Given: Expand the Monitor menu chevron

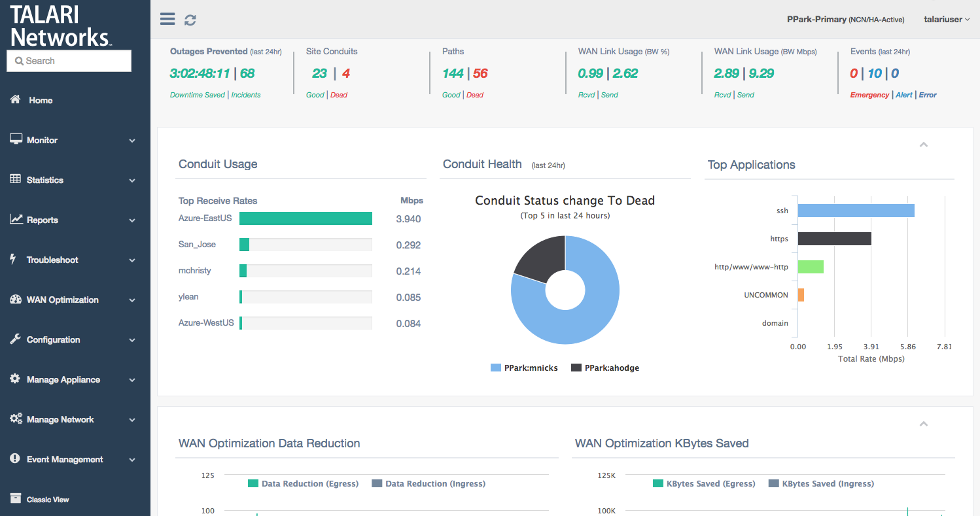Looking at the screenshot, I should [x=132, y=141].
